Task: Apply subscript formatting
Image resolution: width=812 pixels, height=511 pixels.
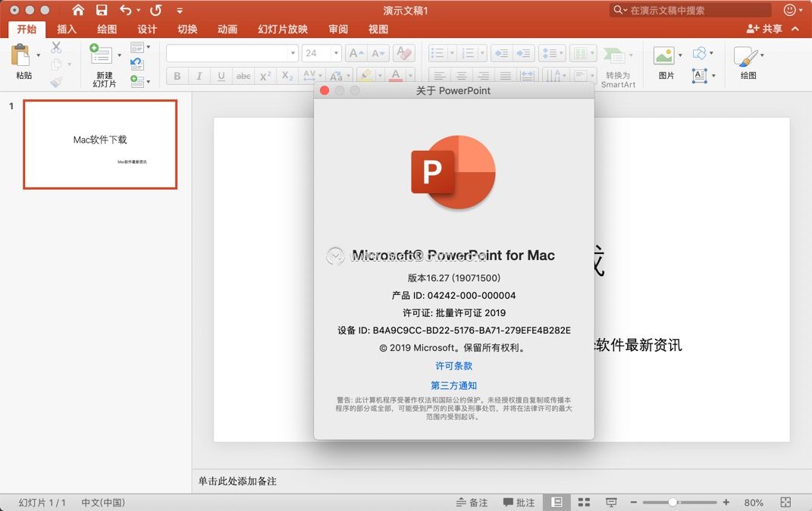Action: [x=287, y=76]
